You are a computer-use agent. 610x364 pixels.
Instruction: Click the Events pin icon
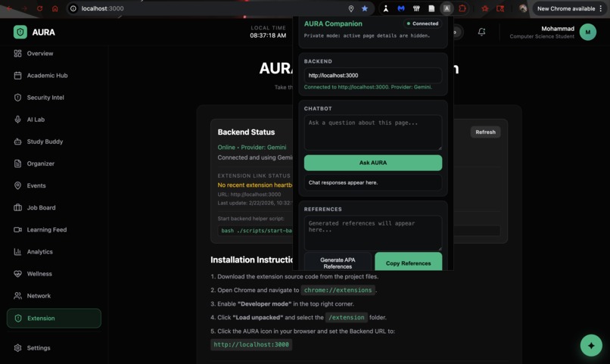point(17,185)
